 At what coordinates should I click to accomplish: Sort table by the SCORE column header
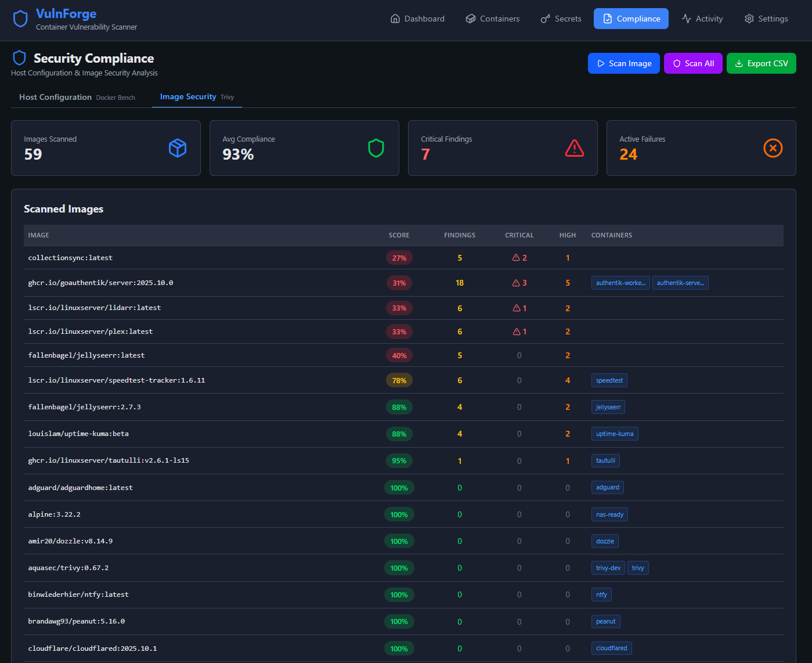pos(399,235)
